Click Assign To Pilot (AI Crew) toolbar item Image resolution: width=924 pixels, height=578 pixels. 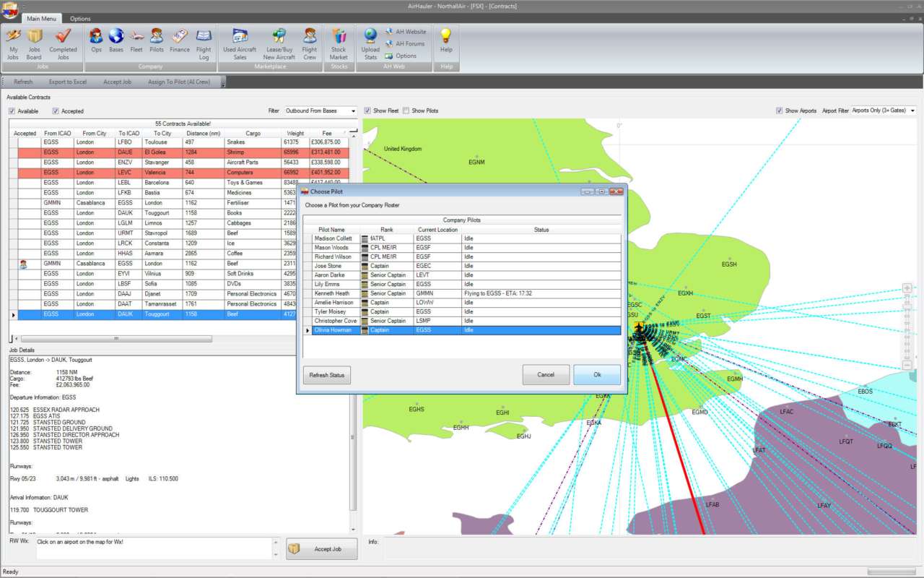coord(178,82)
